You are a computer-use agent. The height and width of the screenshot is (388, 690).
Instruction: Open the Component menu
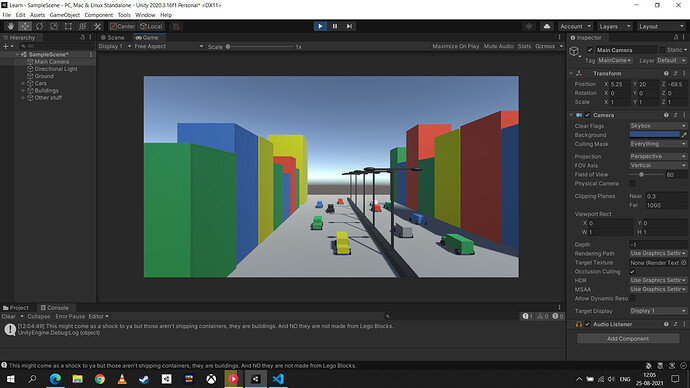(x=99, y=15)
